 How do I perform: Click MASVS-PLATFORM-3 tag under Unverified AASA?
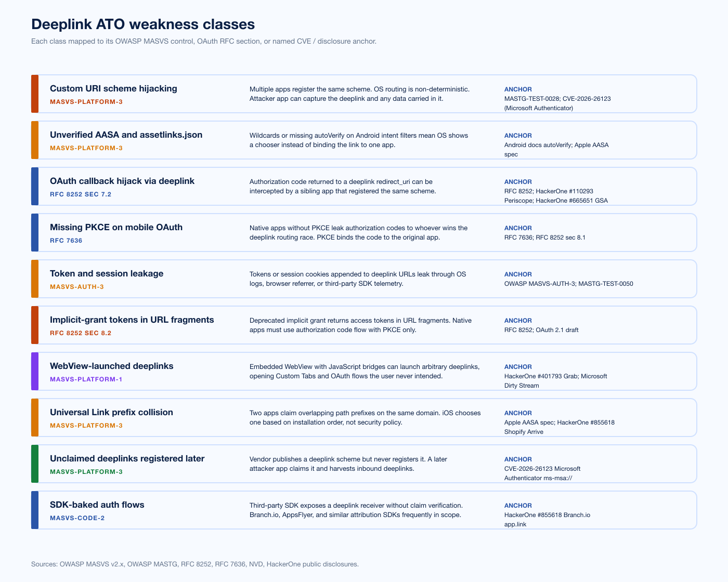pyautogui.click(x=86, y=148)
